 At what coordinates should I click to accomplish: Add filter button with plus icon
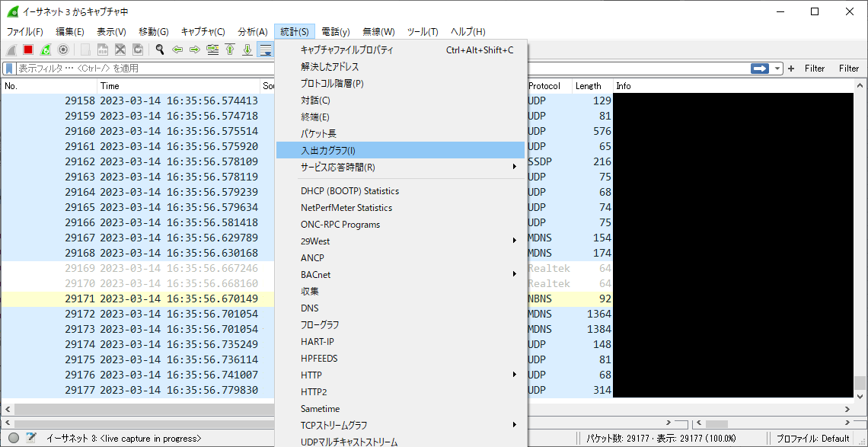pos(791,69)
